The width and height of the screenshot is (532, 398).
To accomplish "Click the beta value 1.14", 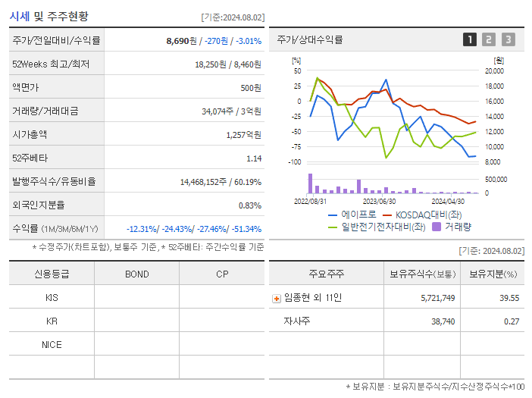I will point(254,158).
